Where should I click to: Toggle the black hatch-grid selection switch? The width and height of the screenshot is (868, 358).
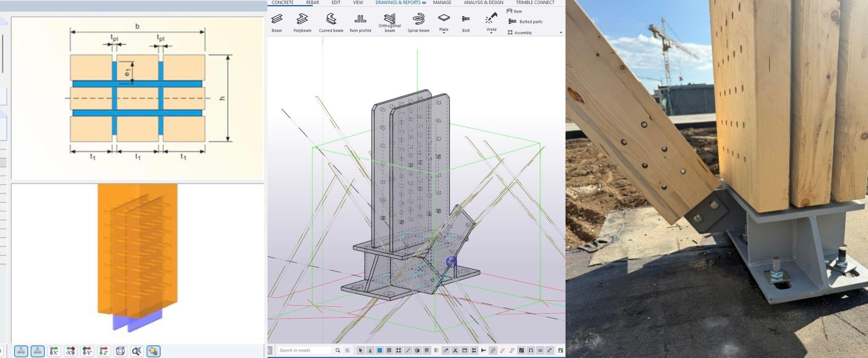point(427,350)
